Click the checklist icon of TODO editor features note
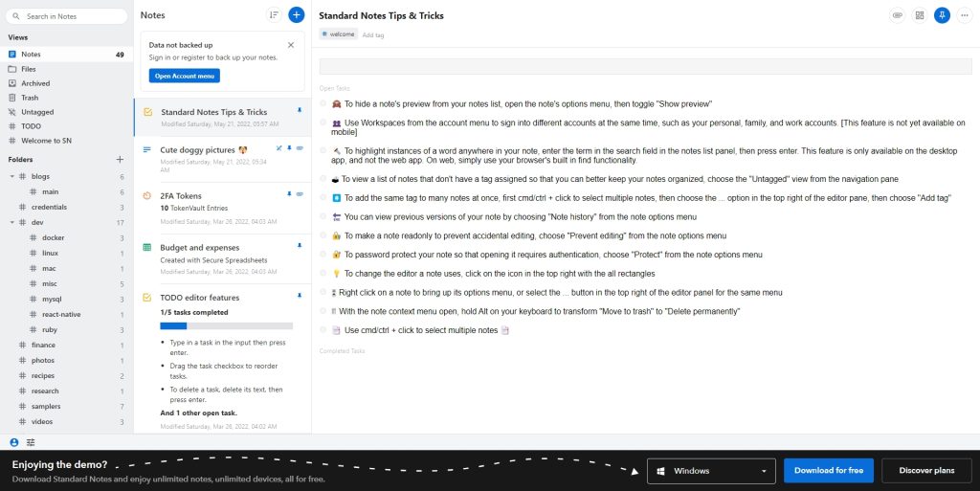The height and width of the screenshot is (491, 980). 146,298
